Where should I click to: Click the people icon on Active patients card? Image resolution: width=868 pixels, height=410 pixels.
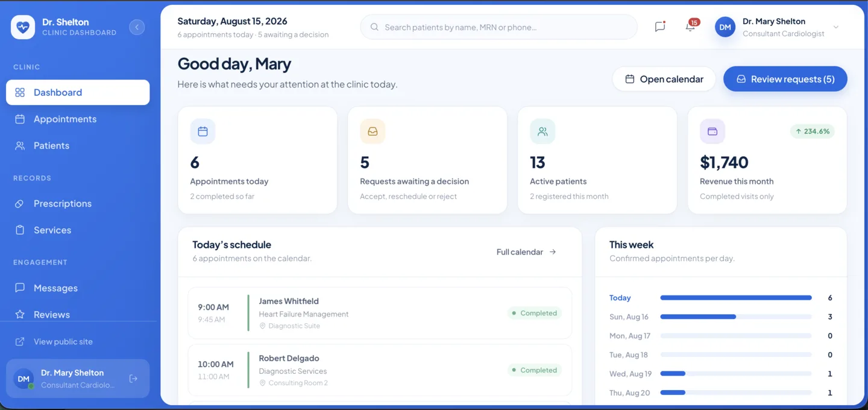542,131
